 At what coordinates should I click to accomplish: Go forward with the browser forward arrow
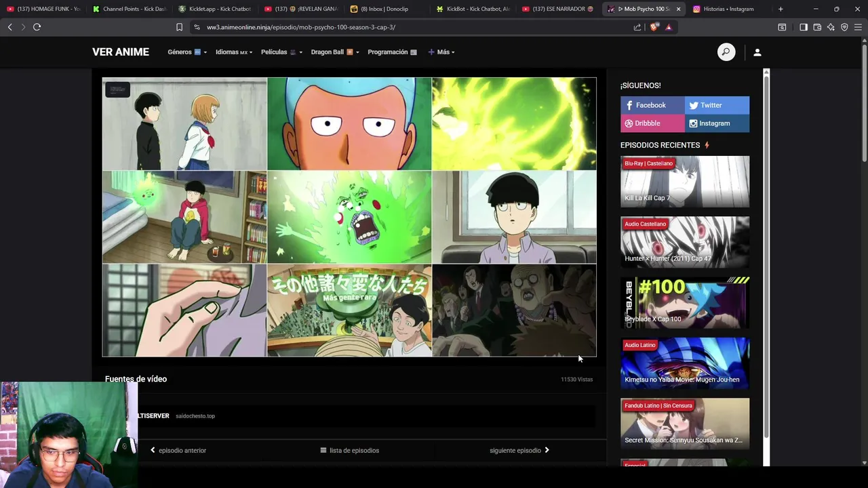[x=23, y=27]
